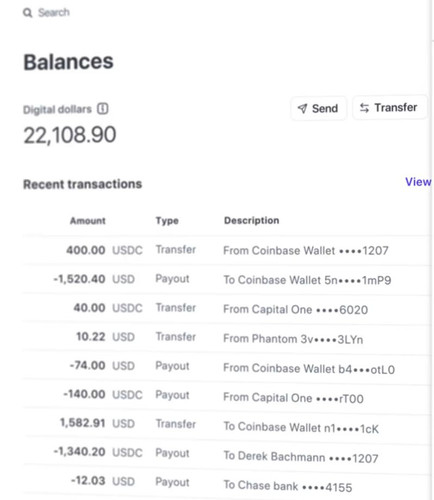This screenshot has height=500, width=434.
Task: Select the To Chase bank 4155 payout
Action: [227, 483]
